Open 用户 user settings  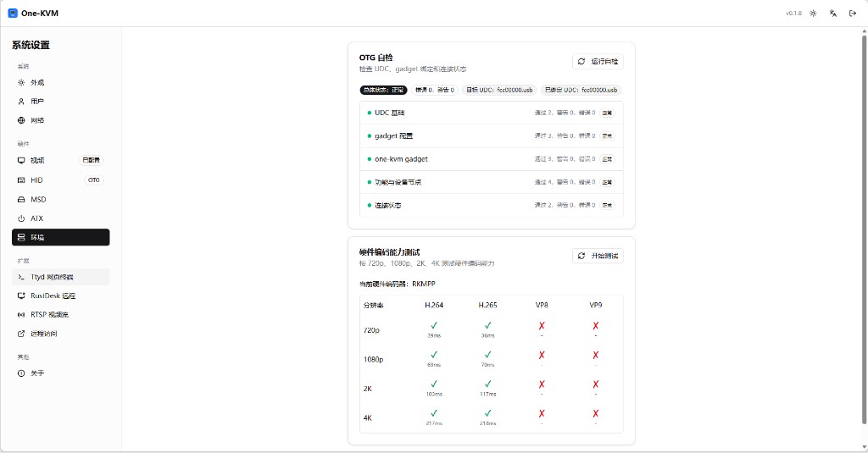coord(37,102)
